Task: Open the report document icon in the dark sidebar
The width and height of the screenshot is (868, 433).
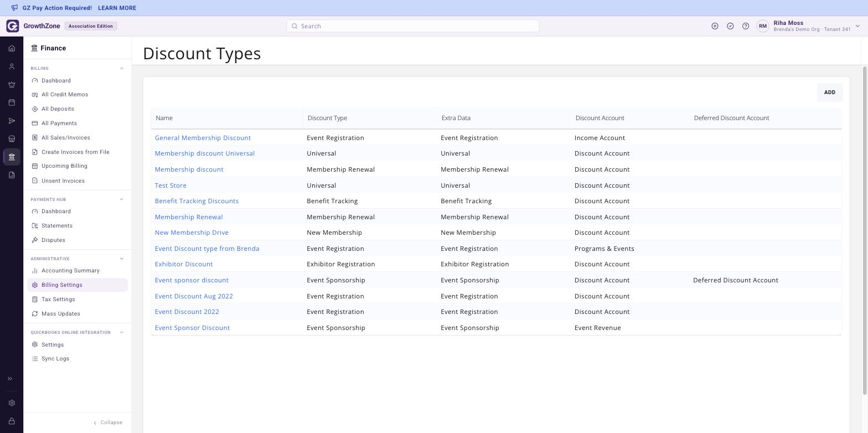Action: coord(12,175)
